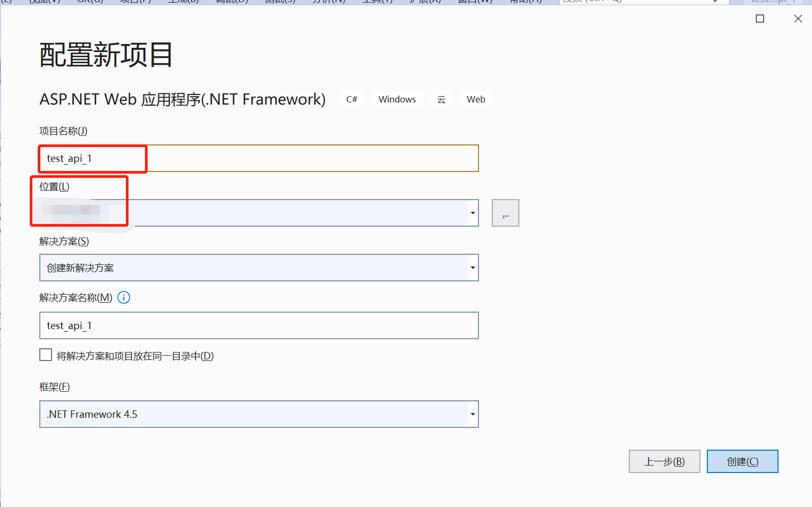Click the info icon next to 解决方案名称
Image resolution: width=812 pixels, height=507 pixels.
[x=123, y=297]
